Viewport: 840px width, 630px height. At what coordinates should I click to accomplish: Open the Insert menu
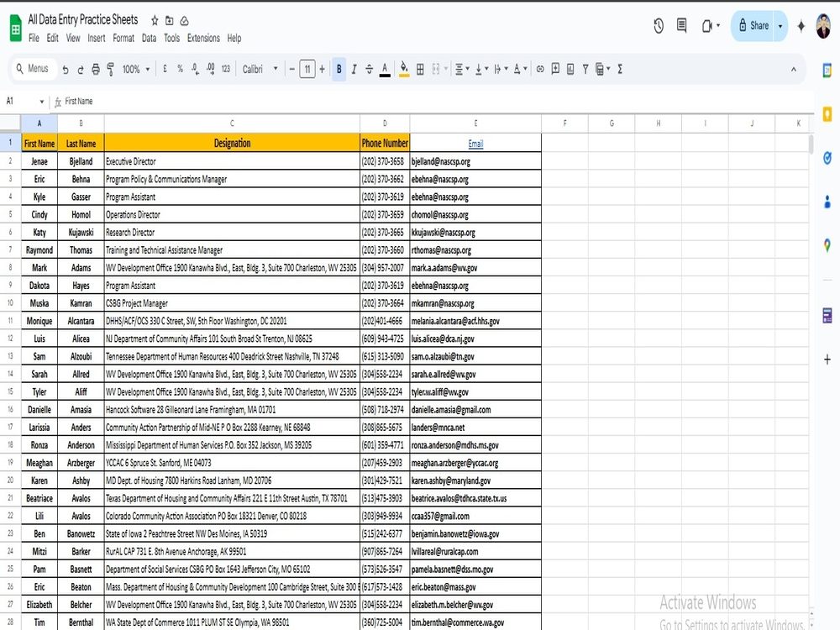(97, 38)
